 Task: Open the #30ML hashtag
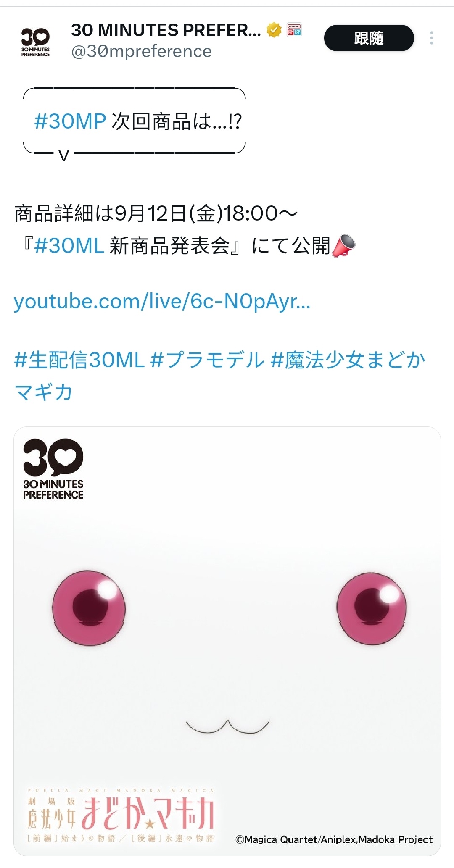coord(69,246)
